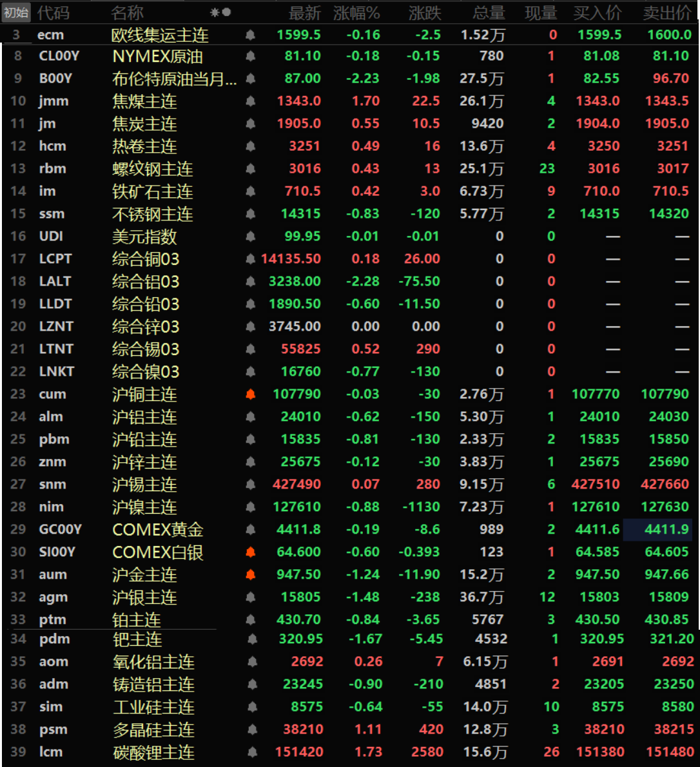700x767 pixels.
Task: Select the 综合锡03 contract name
Action: (146, 349)
